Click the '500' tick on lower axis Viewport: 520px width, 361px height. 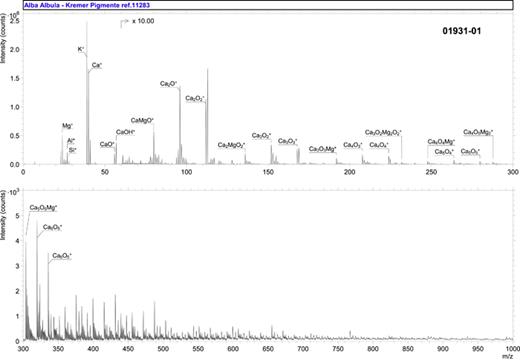click(x=163, y=349)
